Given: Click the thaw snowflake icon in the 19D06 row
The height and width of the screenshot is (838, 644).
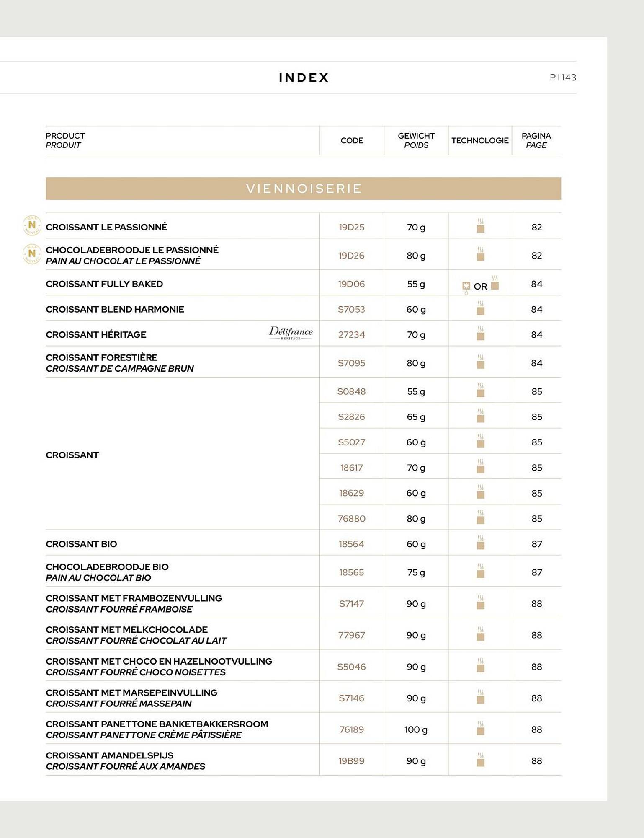Looking at the screenshot, I should coord(466,287).
